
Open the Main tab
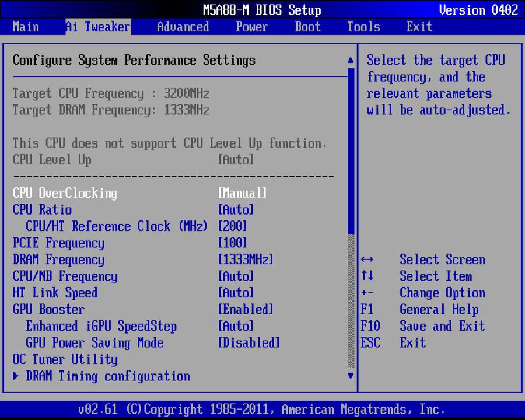[26, 27]
